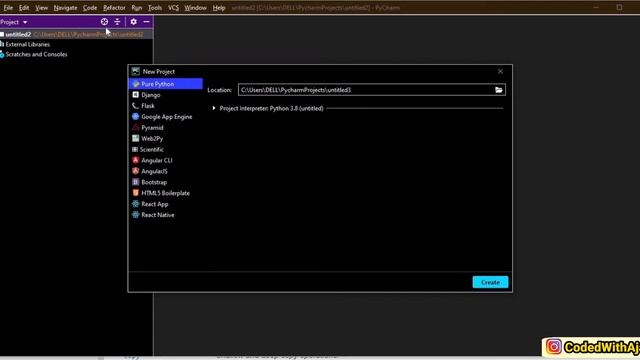The width and height of the screenshot is (640, 360).
Task: Open the Edit menu
Action: coord(24,8)
